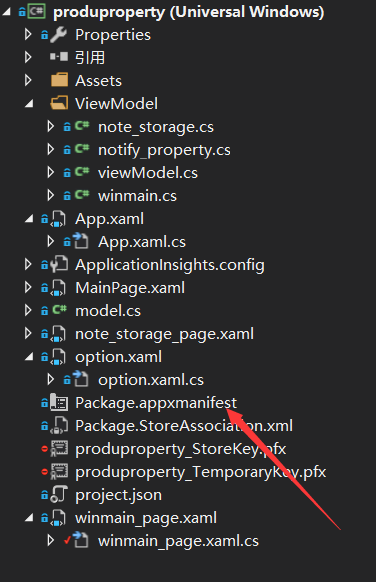Expand the 引用 references node
Viewport: 376px width, 582px height.
pyautogui.click(x=28, y=58)
